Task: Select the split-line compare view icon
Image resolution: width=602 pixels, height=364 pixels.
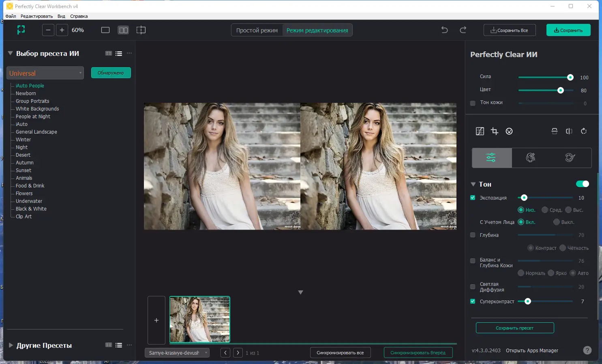Action: 141,30
